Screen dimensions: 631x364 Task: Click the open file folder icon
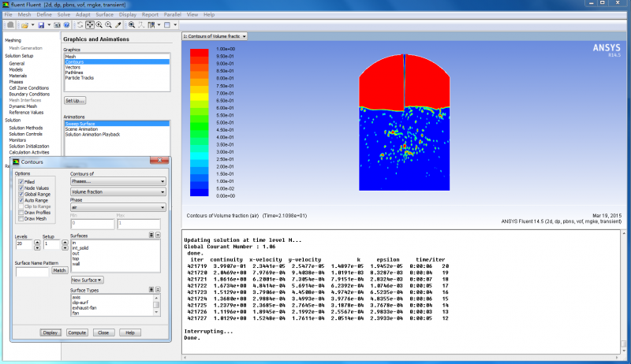(25, 25)
